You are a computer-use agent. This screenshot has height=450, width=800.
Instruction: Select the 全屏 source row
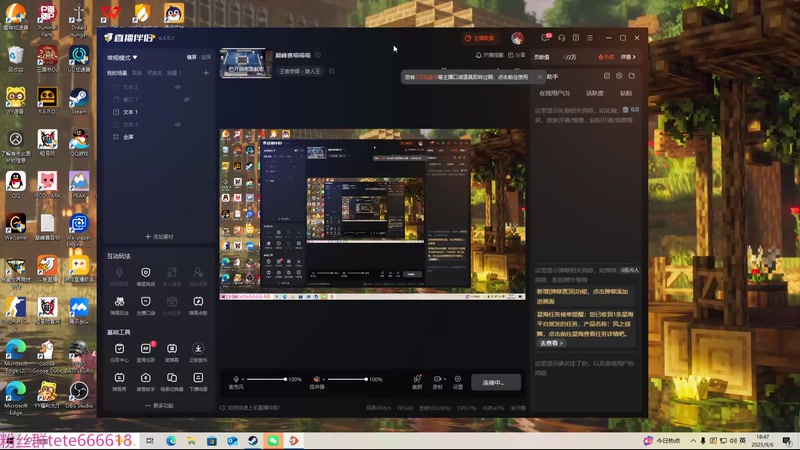coord(159,137)
